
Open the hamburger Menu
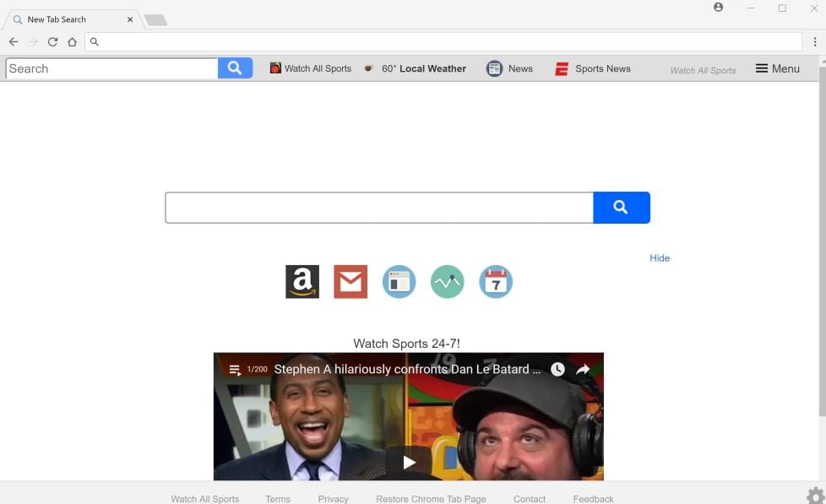coord(776,68)
